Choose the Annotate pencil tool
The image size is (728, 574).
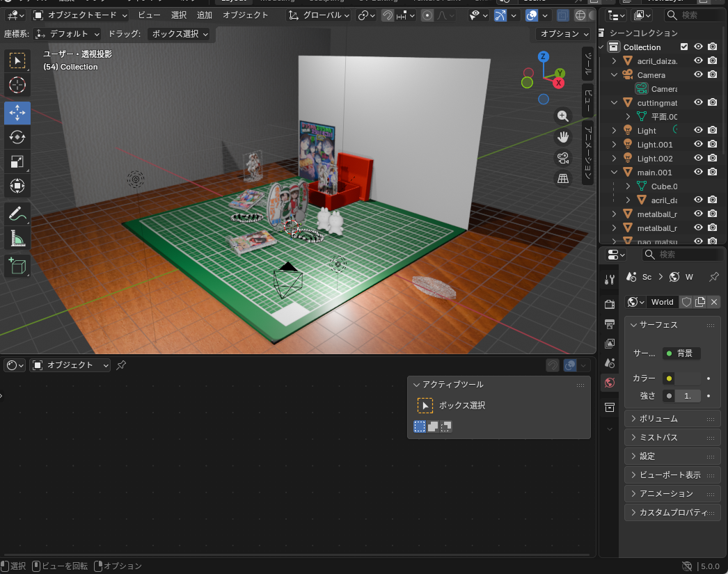[x=17, y=214]
